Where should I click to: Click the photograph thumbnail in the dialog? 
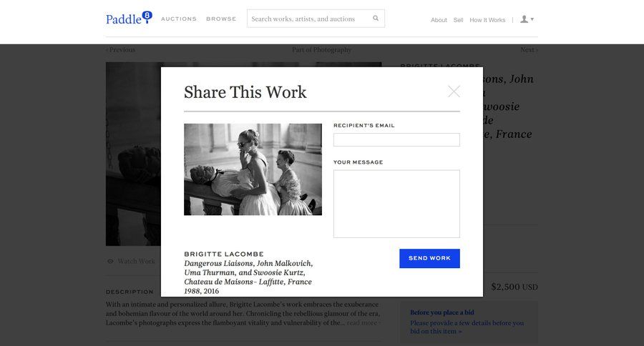coord(253,169)
